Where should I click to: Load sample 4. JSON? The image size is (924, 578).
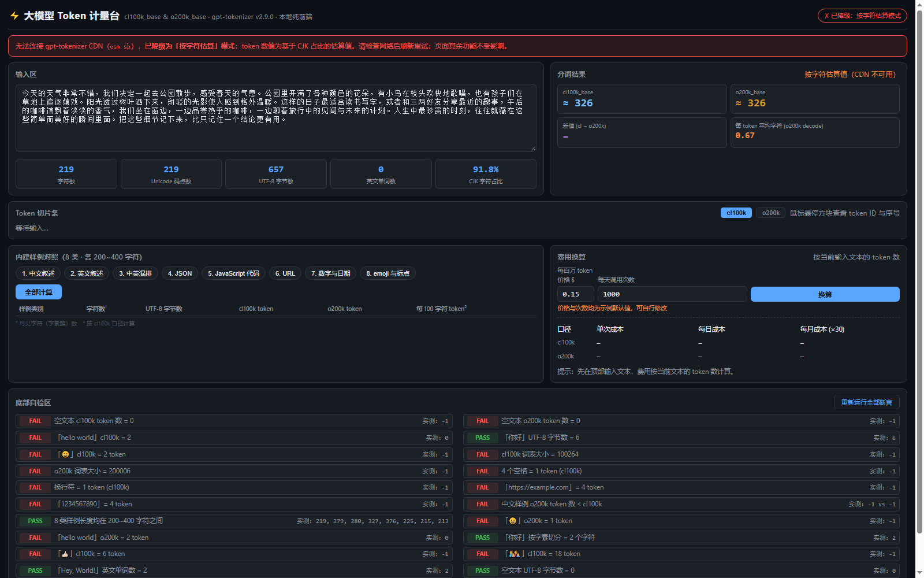coord(180,273)
